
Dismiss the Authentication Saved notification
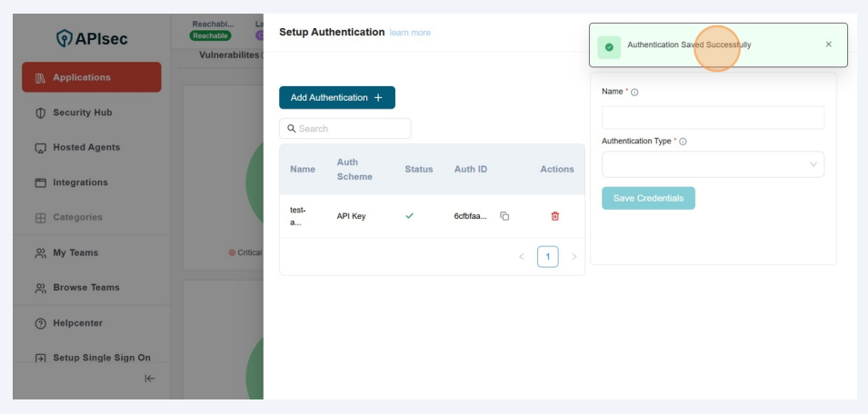pyautogui.click(x=828, y=44)
